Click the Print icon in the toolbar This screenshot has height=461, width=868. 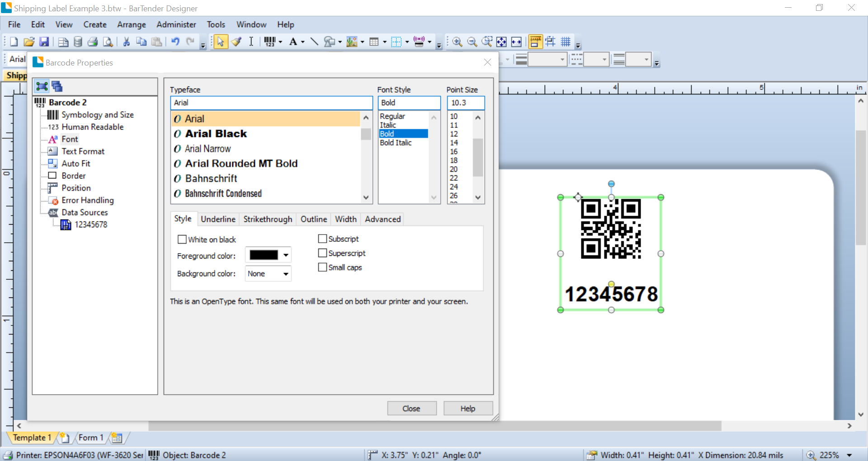click(93, 42)
